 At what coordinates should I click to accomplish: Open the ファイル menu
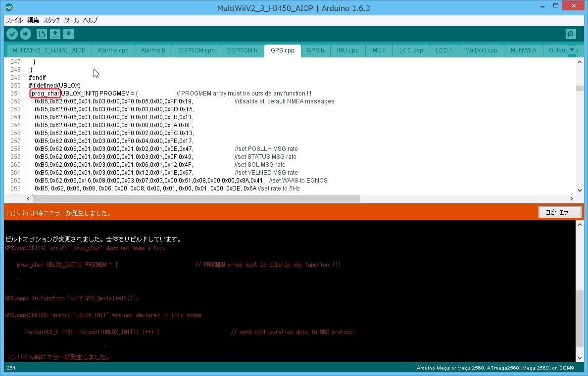14,20
